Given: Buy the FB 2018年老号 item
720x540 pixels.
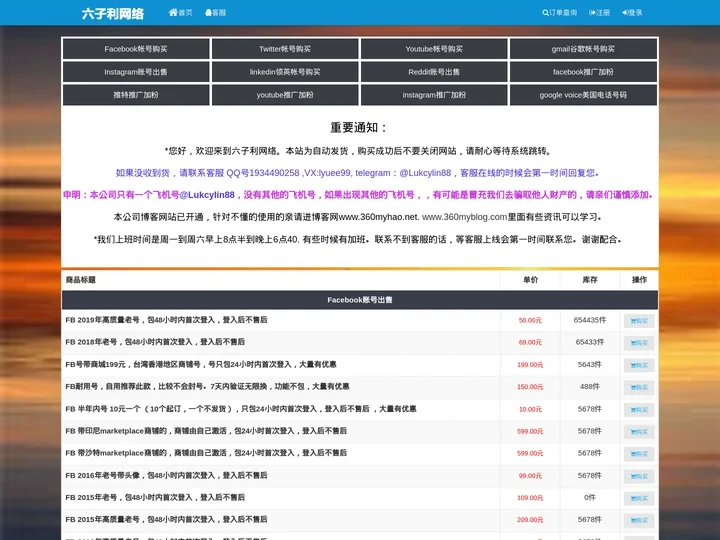Looking at the screenshot, I should pos(639,343).
